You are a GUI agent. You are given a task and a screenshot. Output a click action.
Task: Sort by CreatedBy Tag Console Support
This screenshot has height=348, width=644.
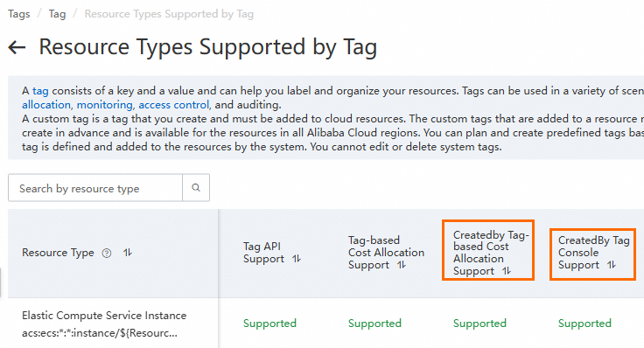click(612, 265)
